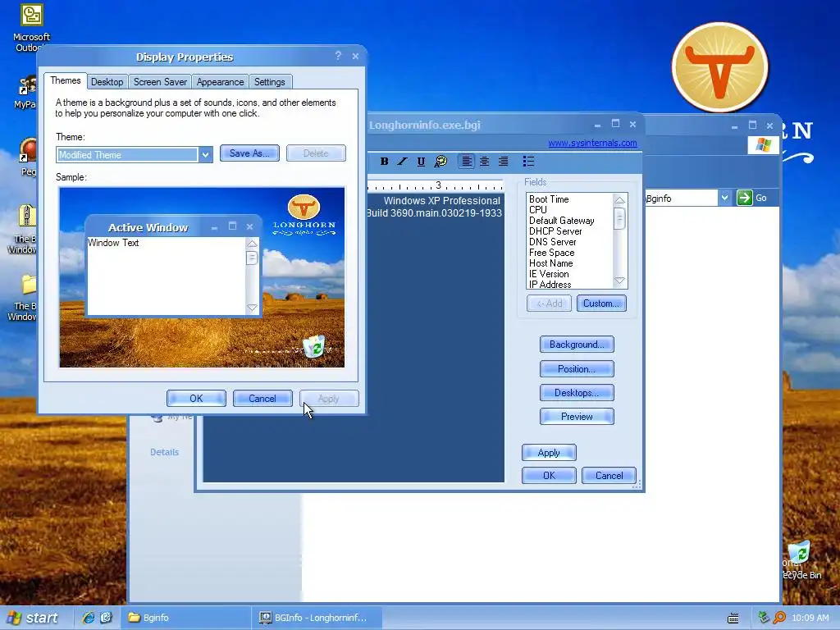Click Cancel in Display Properties
Viewport: 840px width, 630px height.
(262, 399)
